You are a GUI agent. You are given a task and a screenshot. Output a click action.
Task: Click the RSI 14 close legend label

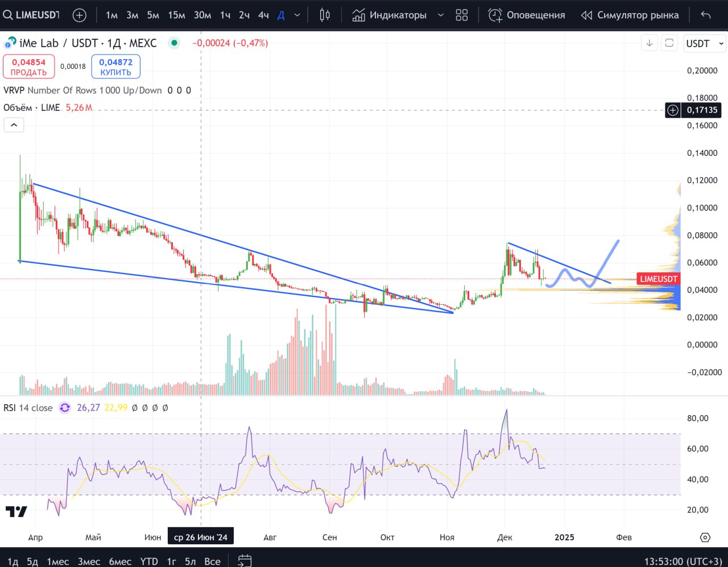point(28,408)
